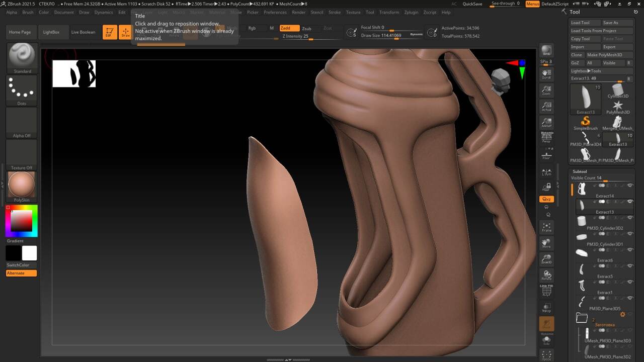Open the Dots stroke selector
Viewport: 644px width, 362px height.
(22, 90)
